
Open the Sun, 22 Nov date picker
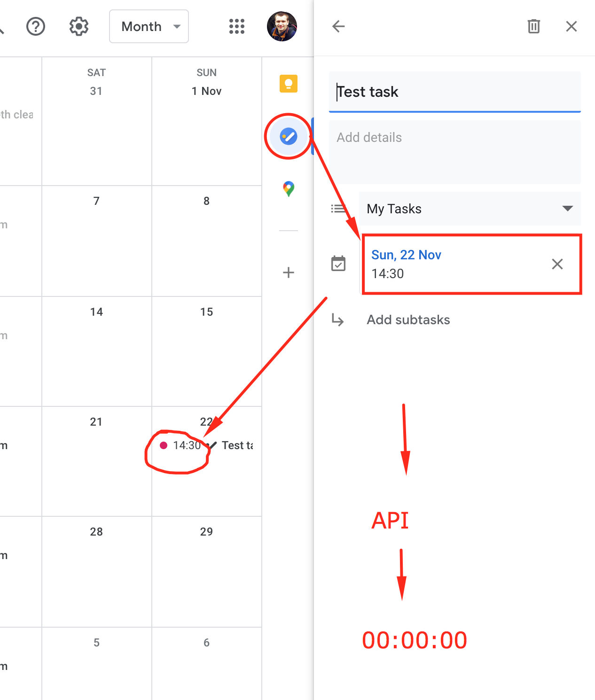[x=406, y=255]
